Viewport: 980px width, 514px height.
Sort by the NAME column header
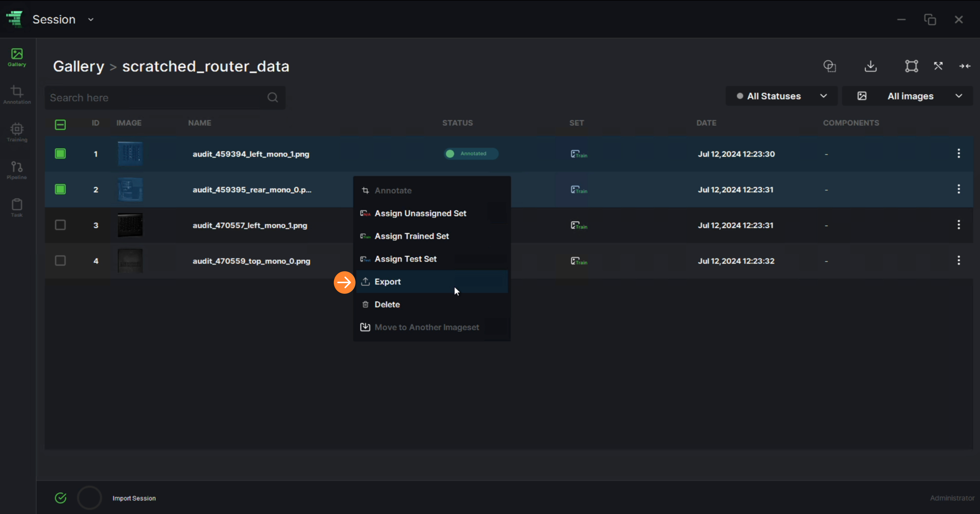[199, 123]
